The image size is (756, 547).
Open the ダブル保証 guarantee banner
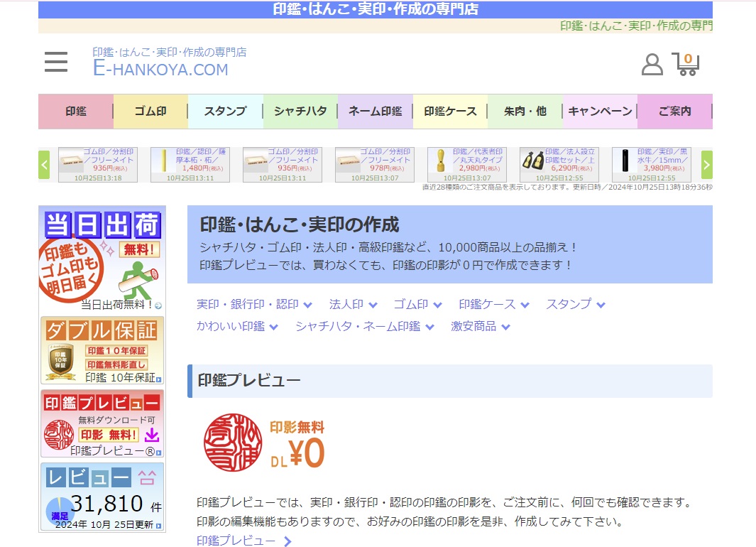pos(102,350)
